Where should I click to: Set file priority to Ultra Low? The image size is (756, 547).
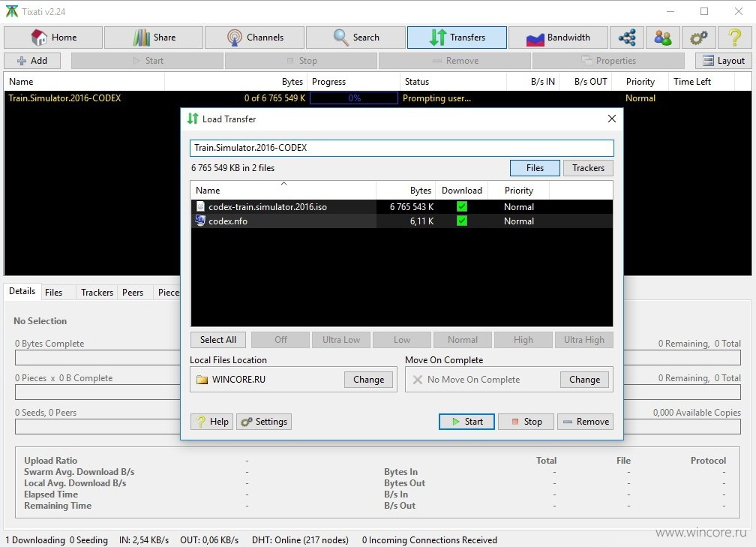click(340, 340)
